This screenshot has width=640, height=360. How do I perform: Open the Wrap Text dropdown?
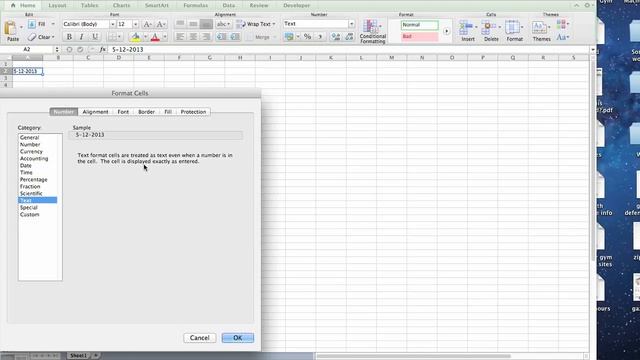(x=274, y=24)
